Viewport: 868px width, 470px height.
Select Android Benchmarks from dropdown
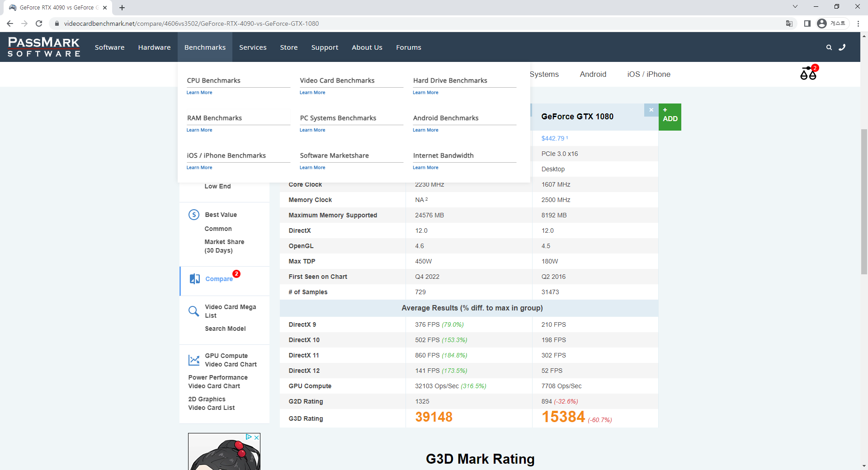[x=446, y=118]
